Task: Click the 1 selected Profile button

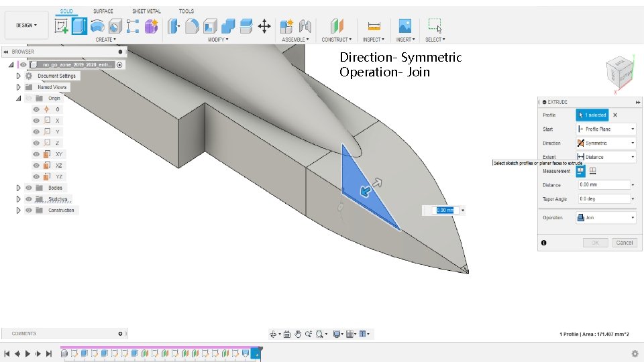Action: pyautogui.click(x=592, y=115)
